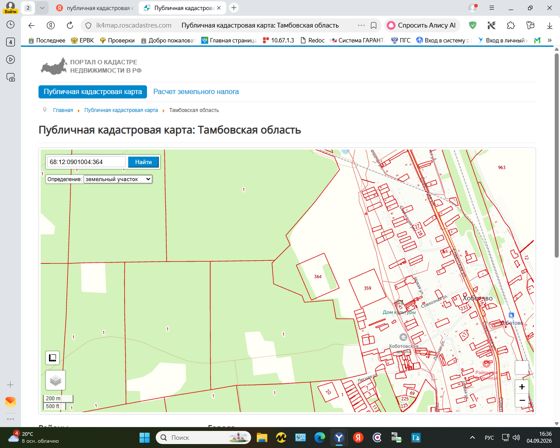Expand the tab list chevron dropdown
This screenshot has width=560, height=448.
click(42, 8)
